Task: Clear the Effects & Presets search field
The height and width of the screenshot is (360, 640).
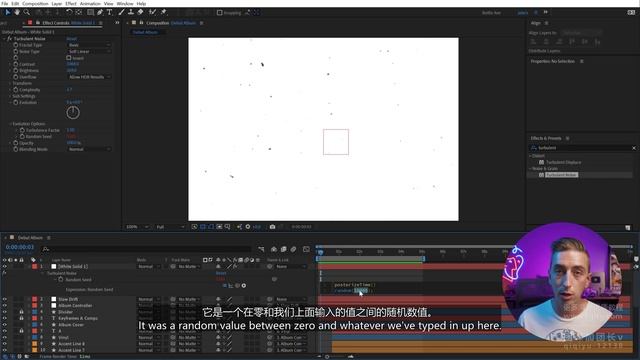Action: [x=634, y=148]
